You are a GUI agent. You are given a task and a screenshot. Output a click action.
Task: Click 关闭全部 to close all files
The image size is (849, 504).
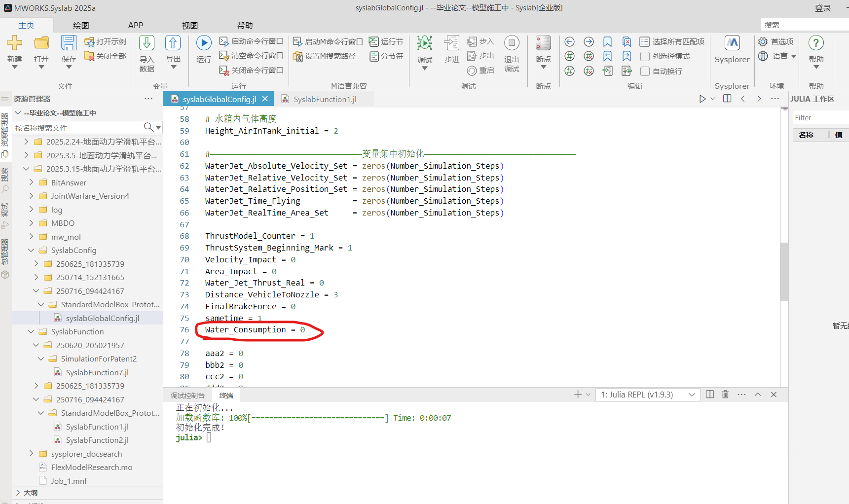(x=106, y=56)
